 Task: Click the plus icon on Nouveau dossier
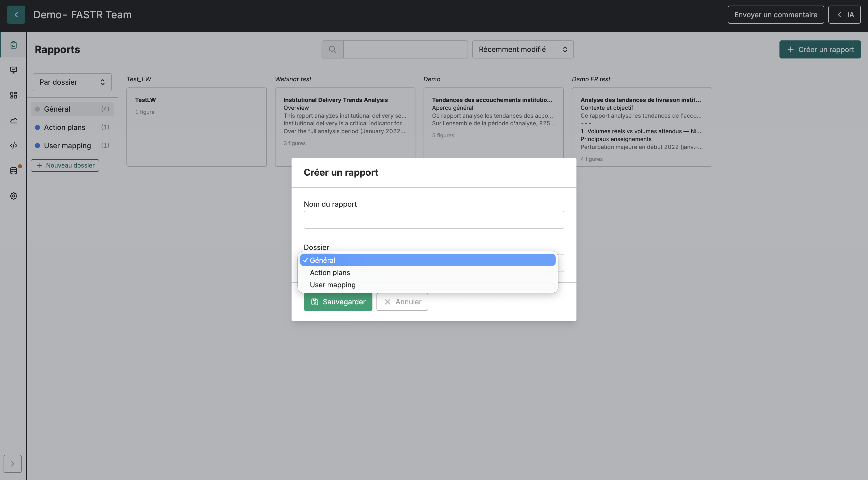pyautogui.click(x=39, y=166)
